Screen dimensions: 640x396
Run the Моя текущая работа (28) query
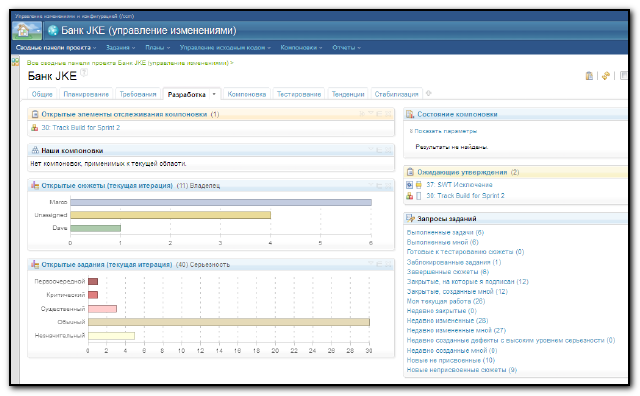pos(446,301)
